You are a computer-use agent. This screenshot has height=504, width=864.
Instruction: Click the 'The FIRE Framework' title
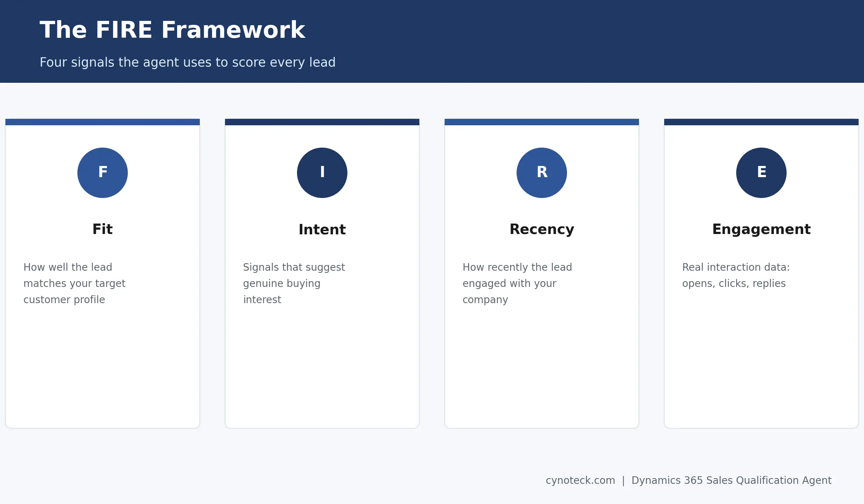172,30
